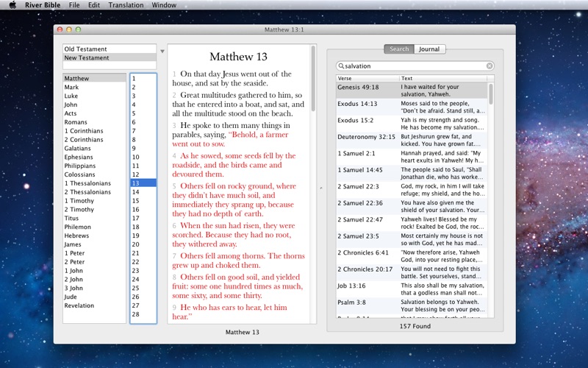The image size is (588, 368).
Task: Select the Search tab
Action: click(x=399, y=49)
